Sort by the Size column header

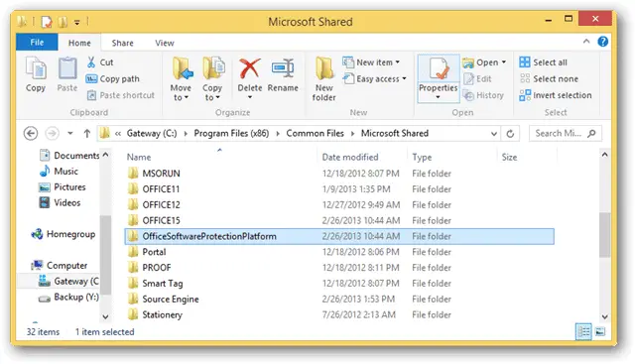coord(509,157)
